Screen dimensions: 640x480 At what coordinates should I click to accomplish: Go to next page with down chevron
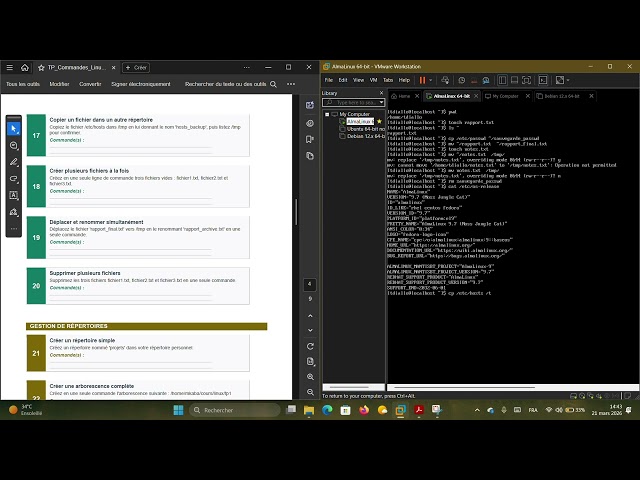[x=310, y=330]
